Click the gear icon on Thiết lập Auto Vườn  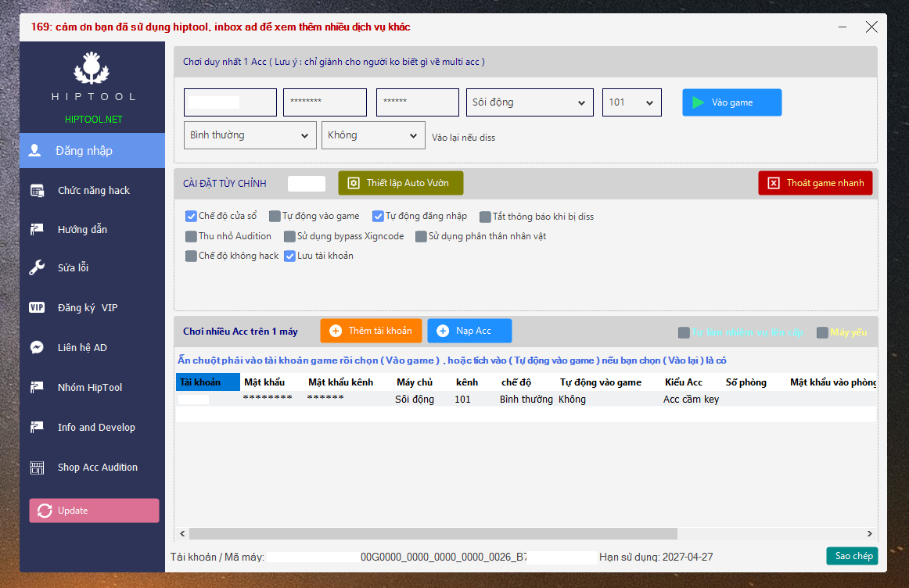pyautogui.click(x=354, y=183)
